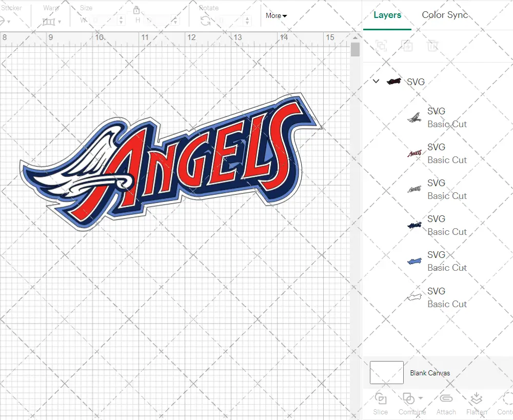Screen dimensions: 513x420
Task: Click the Duplicate icon in Layers toolbar
Action: click(x=407, y=46)
